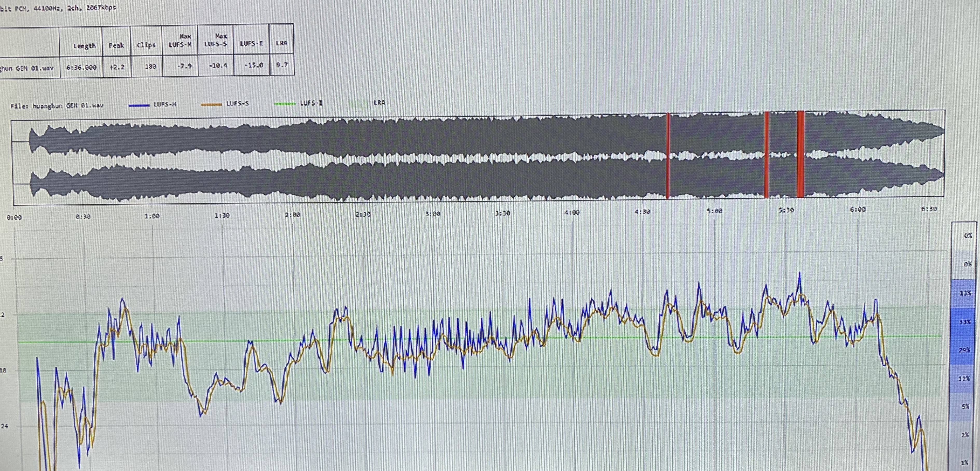
Task: Click the Max LUFS-M column header
Action: pos(180,40)
